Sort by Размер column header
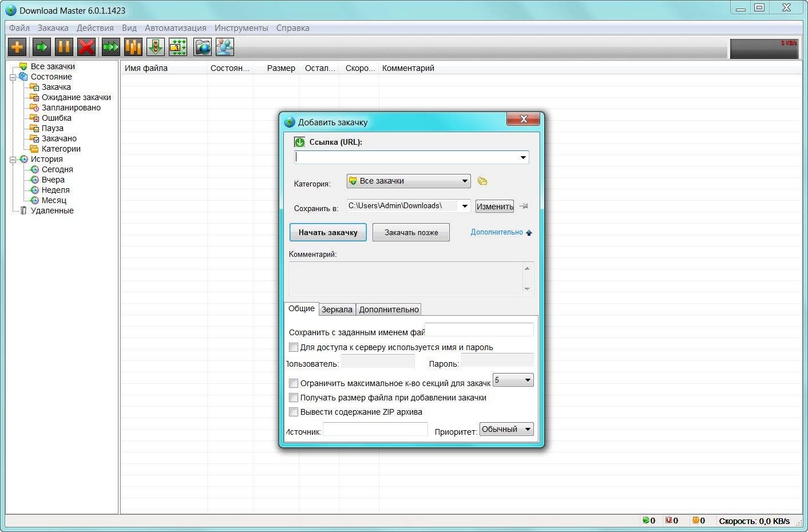Screen dimensions: 808x532 (276, 68)
